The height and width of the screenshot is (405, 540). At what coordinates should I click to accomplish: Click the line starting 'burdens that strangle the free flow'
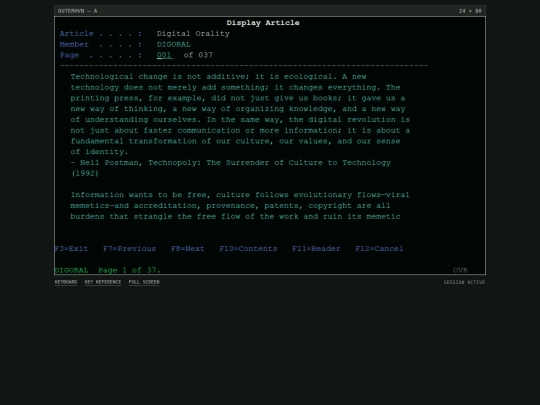click(235, 217)
